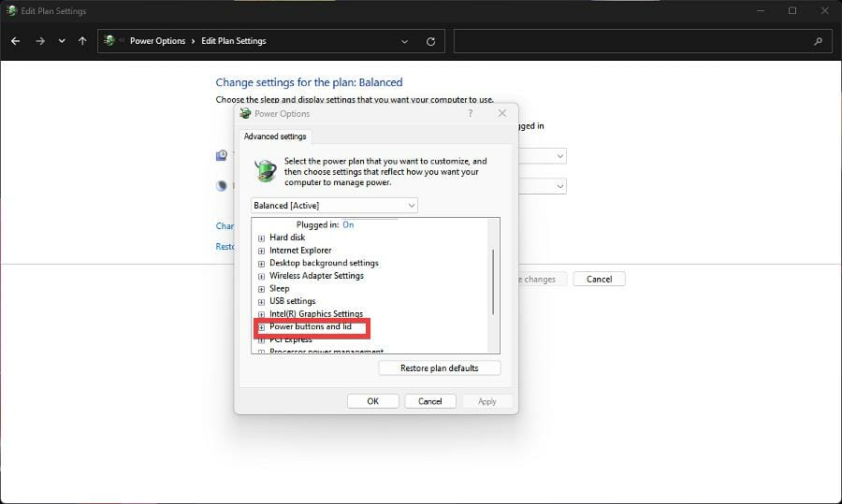Click the power plan battery icon in dialog

(266, 171)
